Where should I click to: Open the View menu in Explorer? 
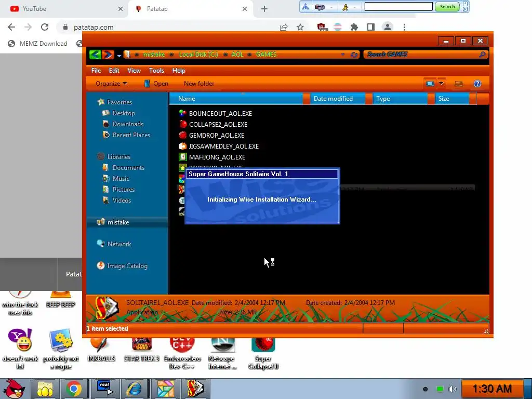(134, 71)
